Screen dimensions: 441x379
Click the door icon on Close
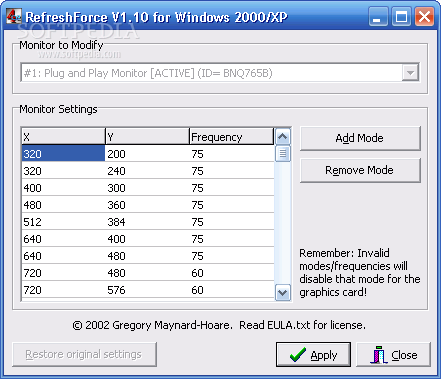tap(379, 355)
